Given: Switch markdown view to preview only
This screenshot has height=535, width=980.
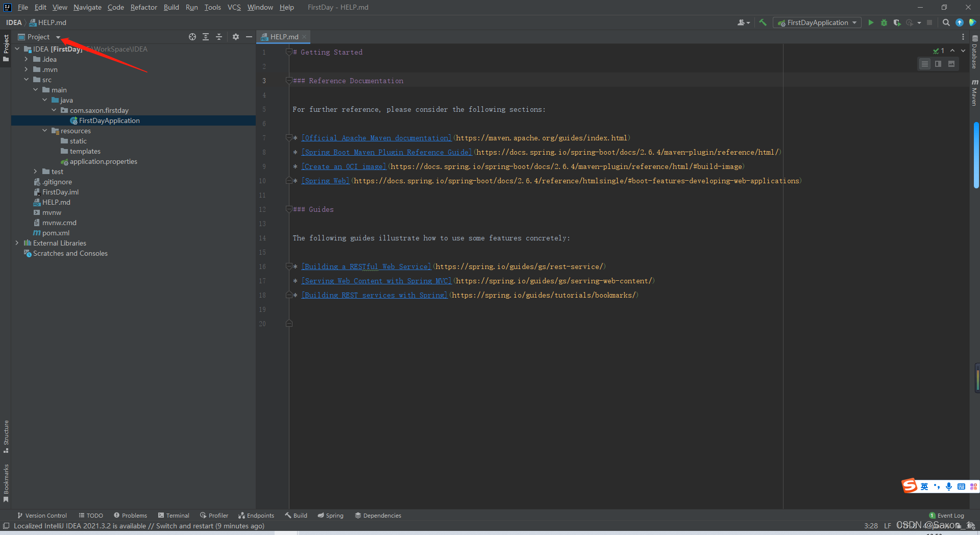Looking at the screenshot, I should coord(951,64).
